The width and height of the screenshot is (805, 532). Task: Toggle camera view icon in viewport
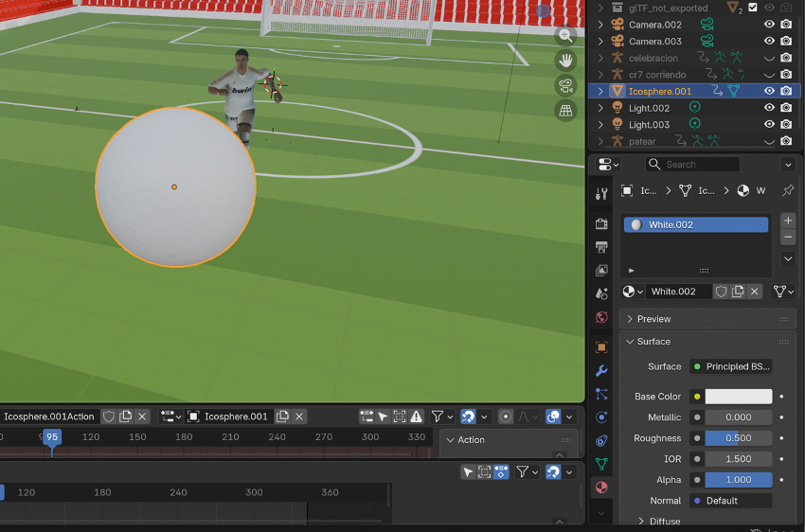point(566,85)
